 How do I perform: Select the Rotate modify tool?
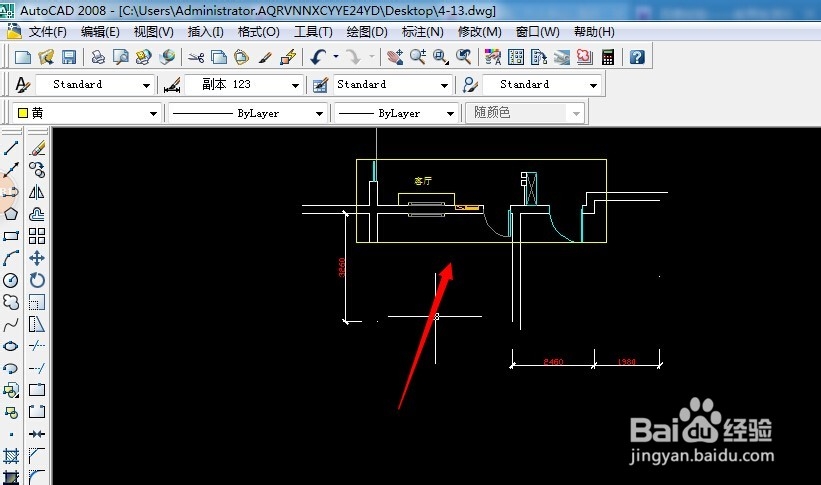37,280
